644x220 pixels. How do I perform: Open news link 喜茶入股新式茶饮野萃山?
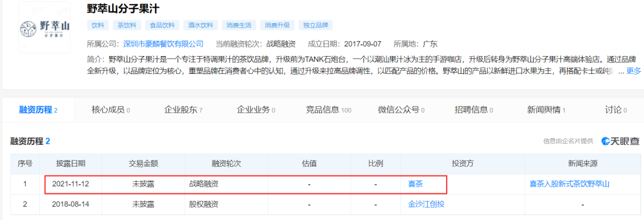pos(569,184)
